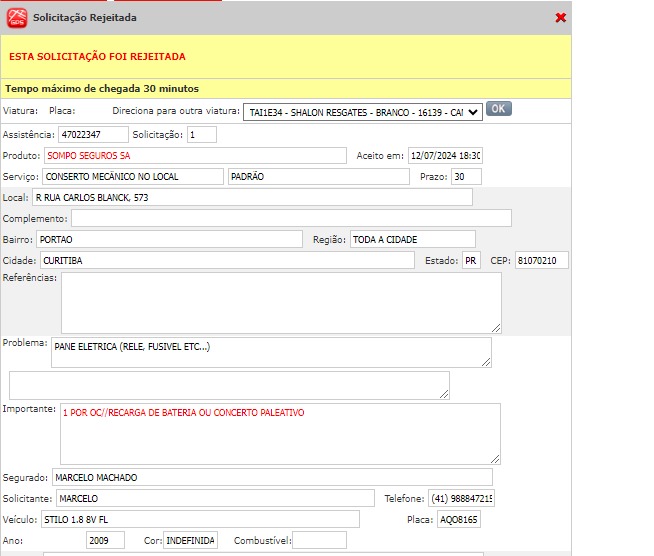The height and width of the screenshot is (556, 654).
Task: Open the Direciona para outra viatura dropdown
Action: (x=362, y=112)
